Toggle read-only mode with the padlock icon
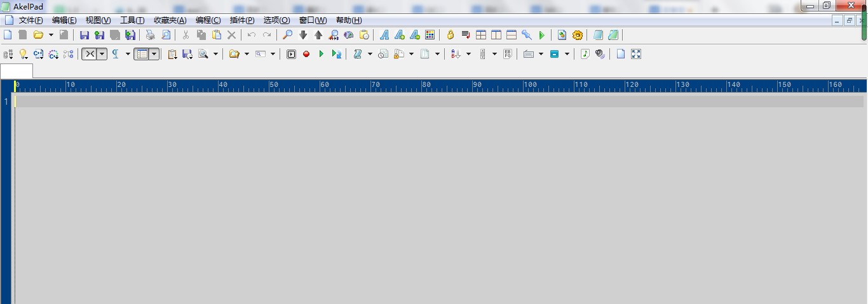Viewport: 868px width, 304px height. 451,35
